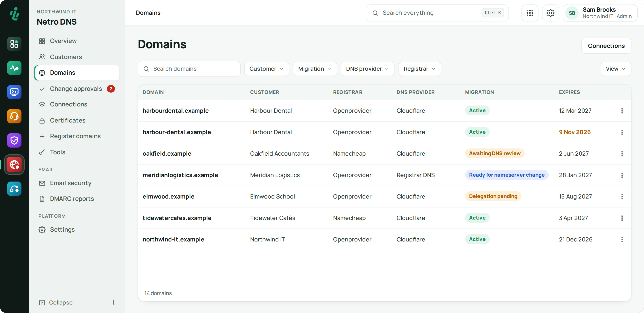Click the Delegation pending badge

[493, 197]
